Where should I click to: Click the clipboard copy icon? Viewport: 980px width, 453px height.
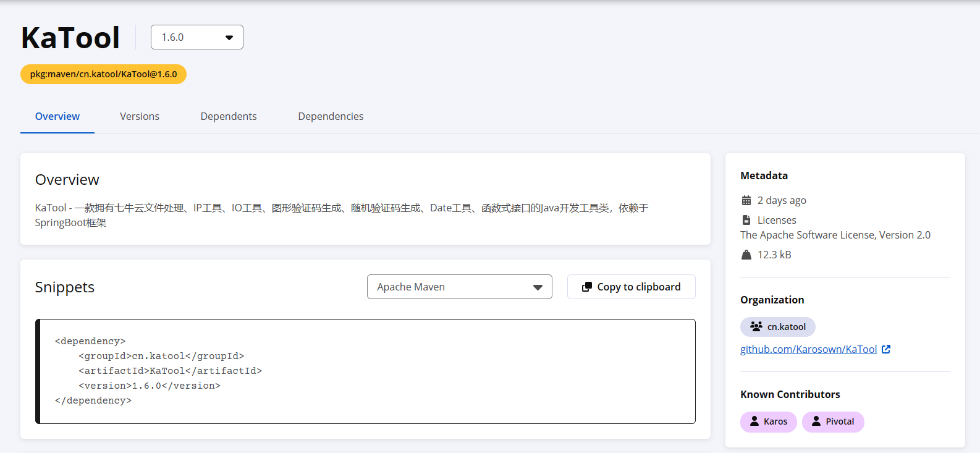point(587,287)
